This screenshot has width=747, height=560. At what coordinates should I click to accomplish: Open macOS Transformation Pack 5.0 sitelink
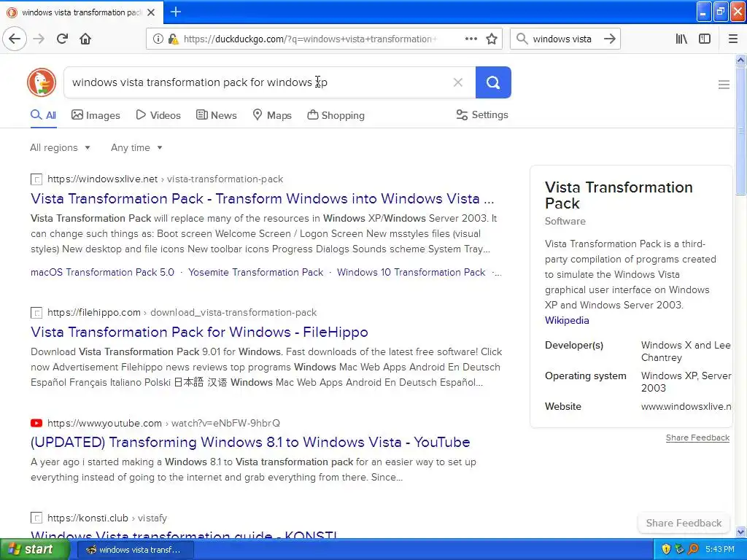click(102, 273)
